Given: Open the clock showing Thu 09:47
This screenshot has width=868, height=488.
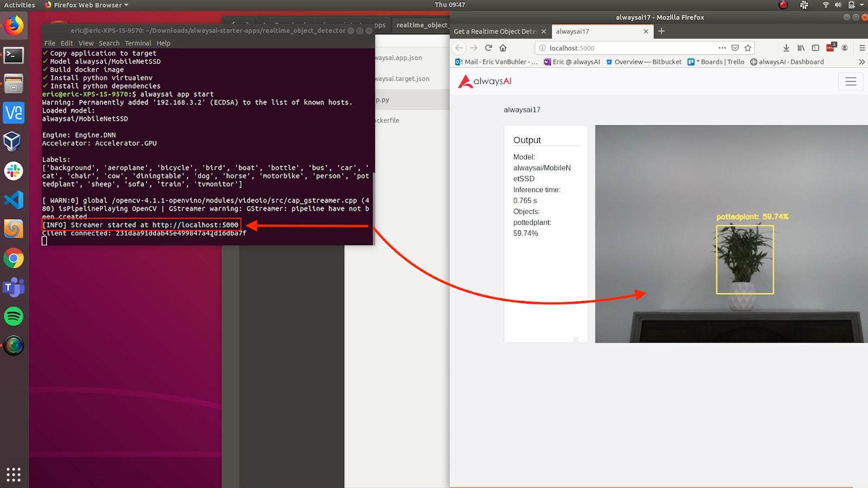Looking at the screenshot, I should pos(450,5).
